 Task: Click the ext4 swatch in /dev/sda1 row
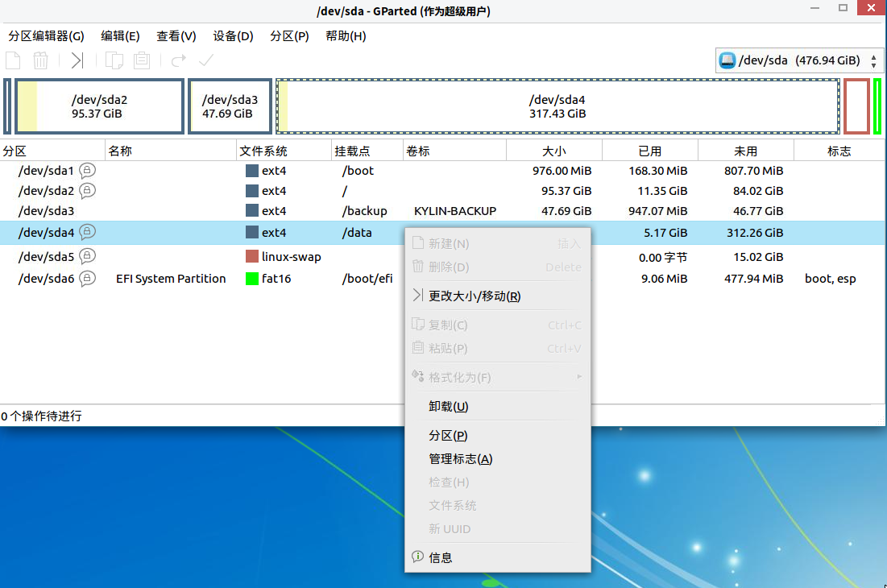click(x=251, y=171)
